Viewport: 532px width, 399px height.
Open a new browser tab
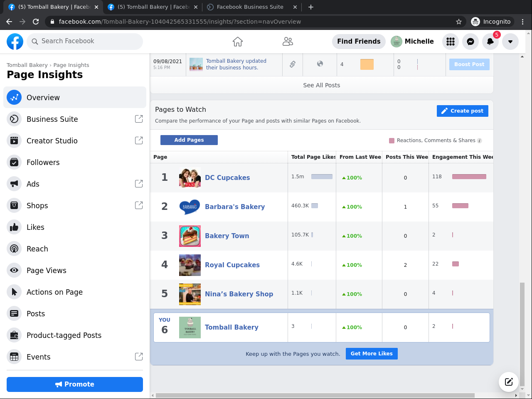pos(311,7)
